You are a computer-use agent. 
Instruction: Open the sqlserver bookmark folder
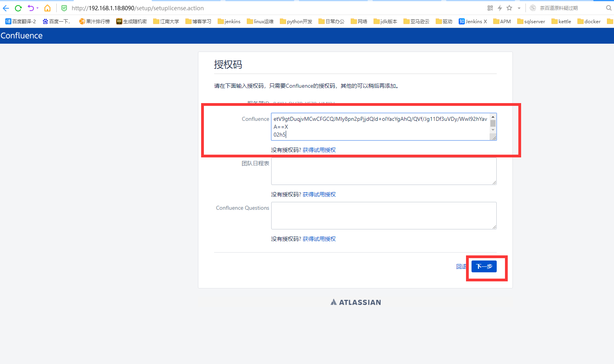click(531, 21)
